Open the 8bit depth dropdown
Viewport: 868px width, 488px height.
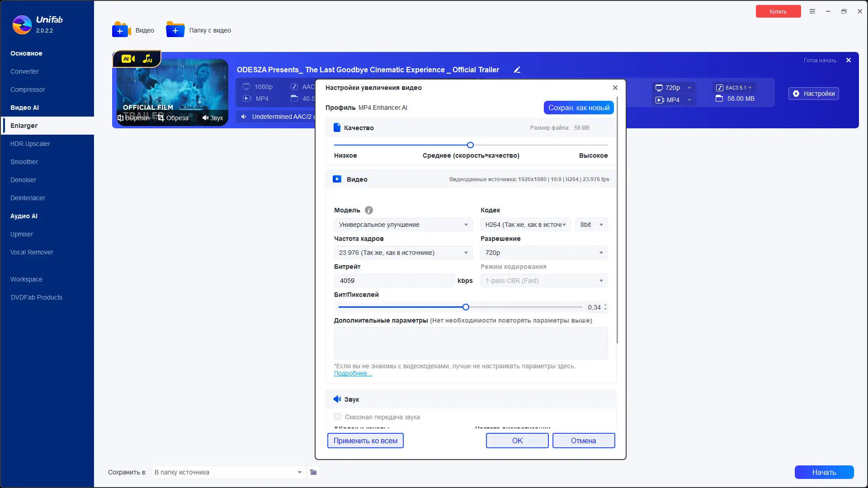pyautogui.click(x=591, y=225)
